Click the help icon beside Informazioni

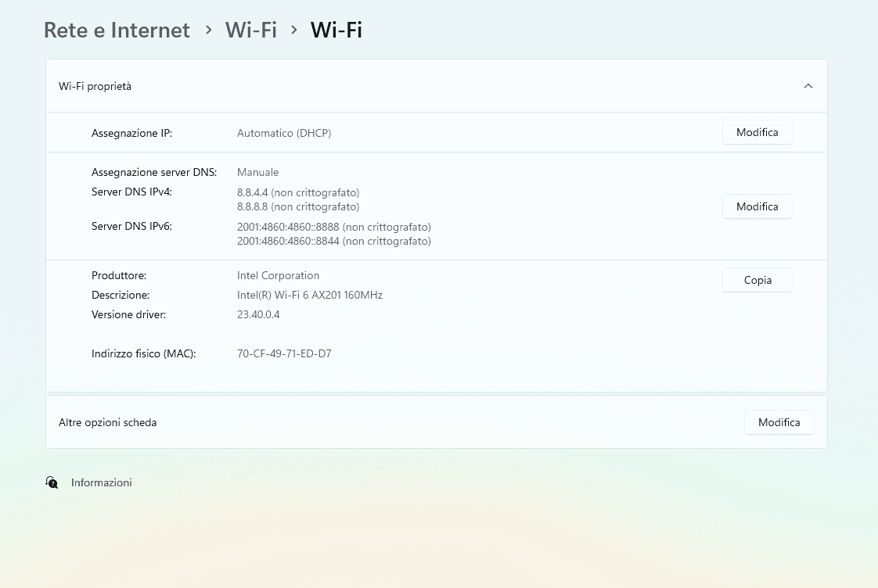(52, 482)
